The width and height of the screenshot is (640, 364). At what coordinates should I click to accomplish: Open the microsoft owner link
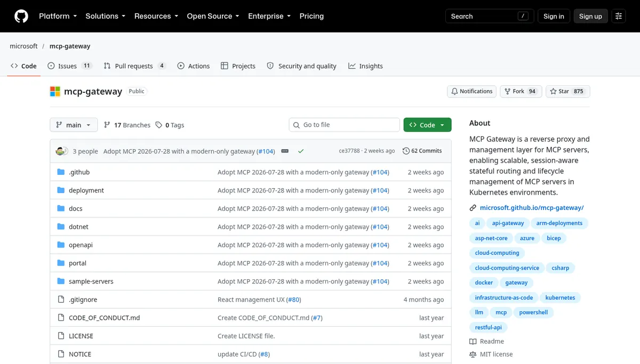(x=23, y=46)
